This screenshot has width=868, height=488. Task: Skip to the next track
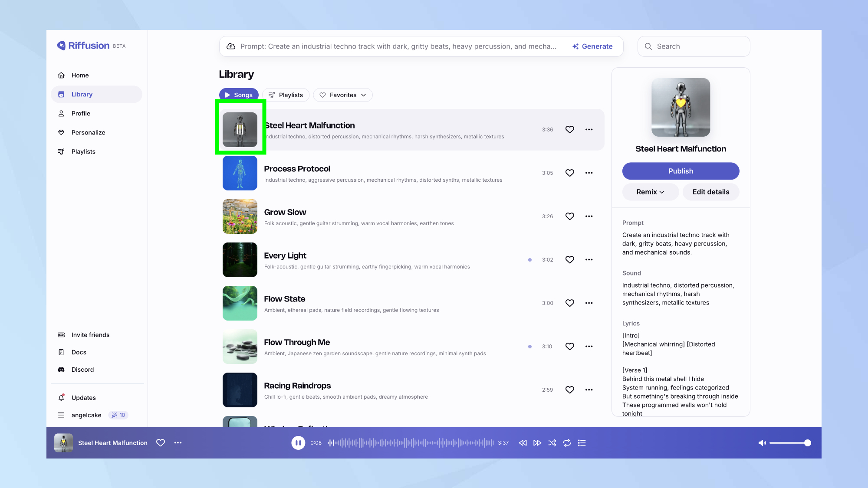click(x=537, y=443)
